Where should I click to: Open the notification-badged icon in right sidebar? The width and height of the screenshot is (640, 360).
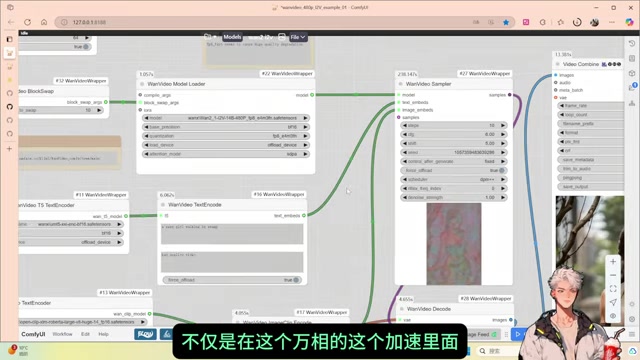click(632, 87)
